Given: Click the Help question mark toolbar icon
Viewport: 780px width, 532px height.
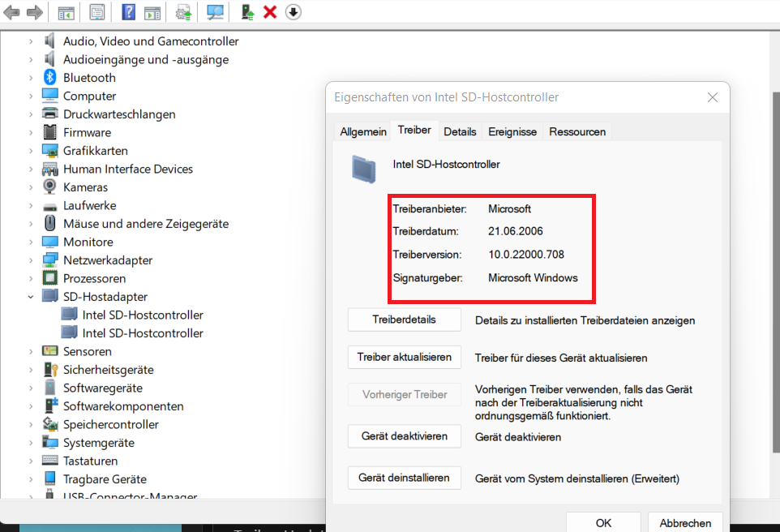Looking at the screenshot, I should (128, 12).
